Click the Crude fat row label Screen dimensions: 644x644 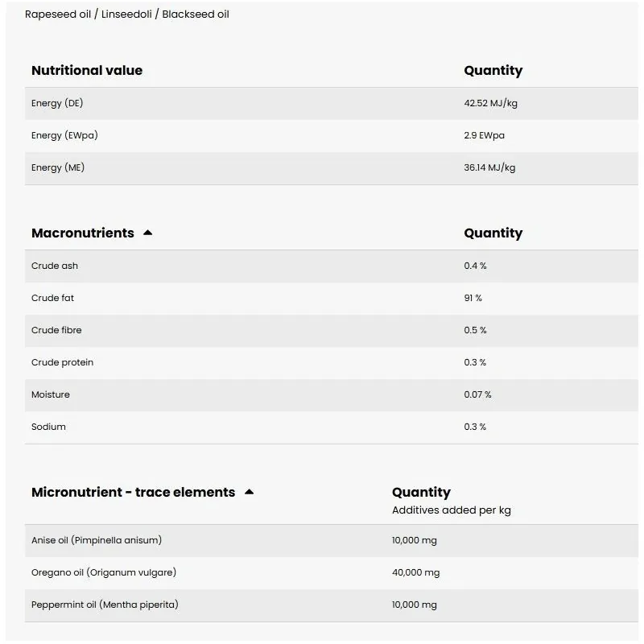click(x=52, y=298)
